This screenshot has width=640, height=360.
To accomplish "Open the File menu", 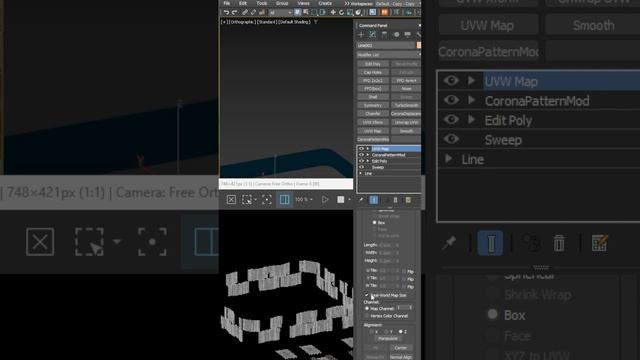I will tap(227, 3).
